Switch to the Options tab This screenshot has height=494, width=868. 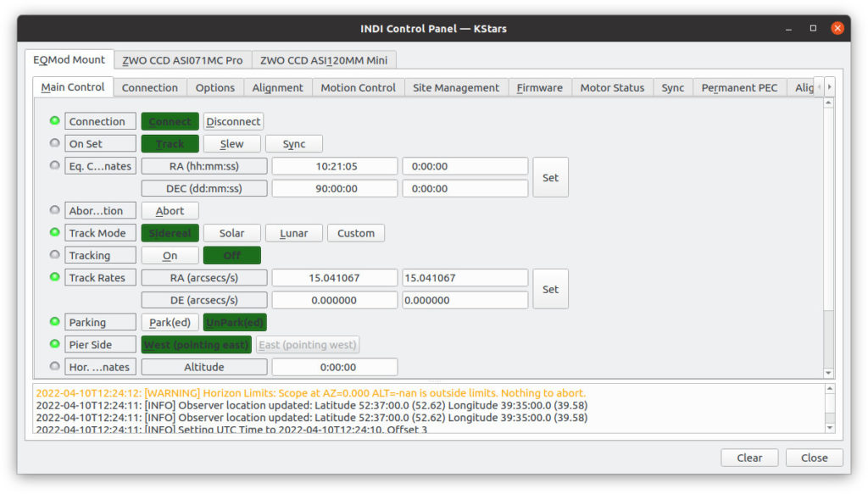[215, 87]
